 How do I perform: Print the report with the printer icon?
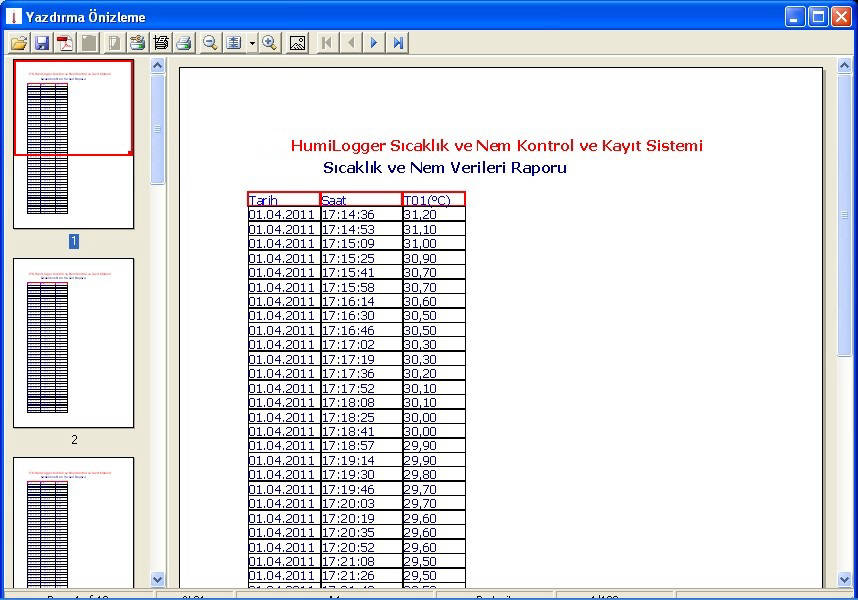[184, 43]
